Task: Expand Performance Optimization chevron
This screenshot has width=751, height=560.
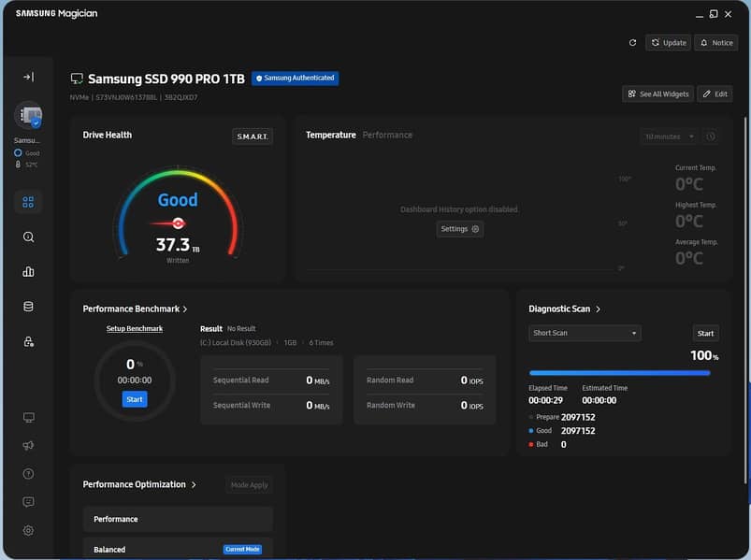Action: (194, 485)
